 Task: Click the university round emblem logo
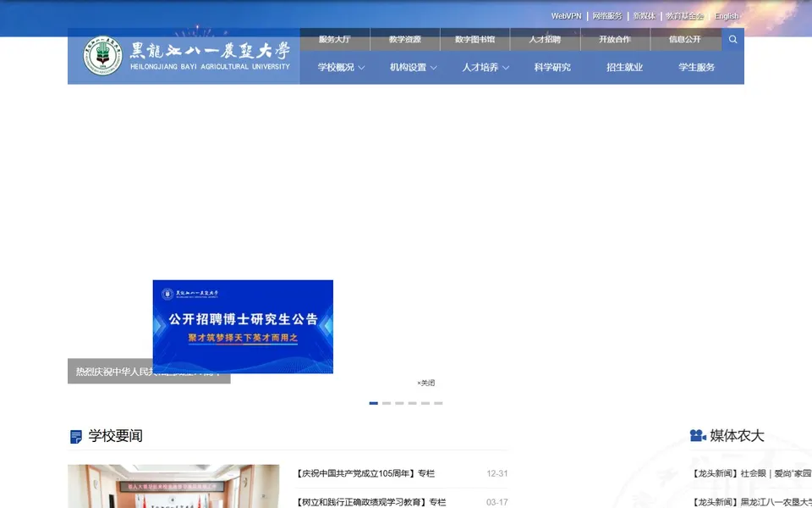[102, 56]
